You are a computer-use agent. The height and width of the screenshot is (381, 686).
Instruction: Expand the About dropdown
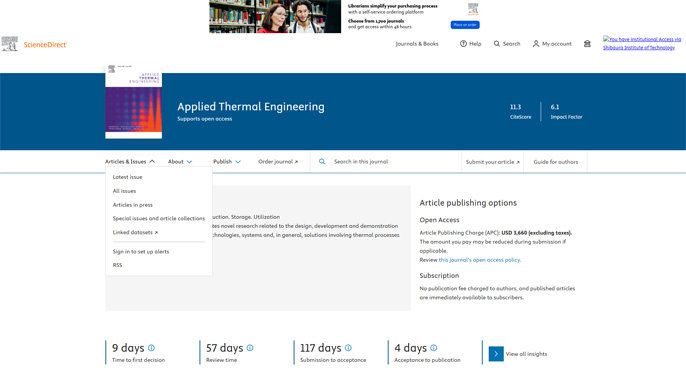pyautogui.click(x=180, y=161)
